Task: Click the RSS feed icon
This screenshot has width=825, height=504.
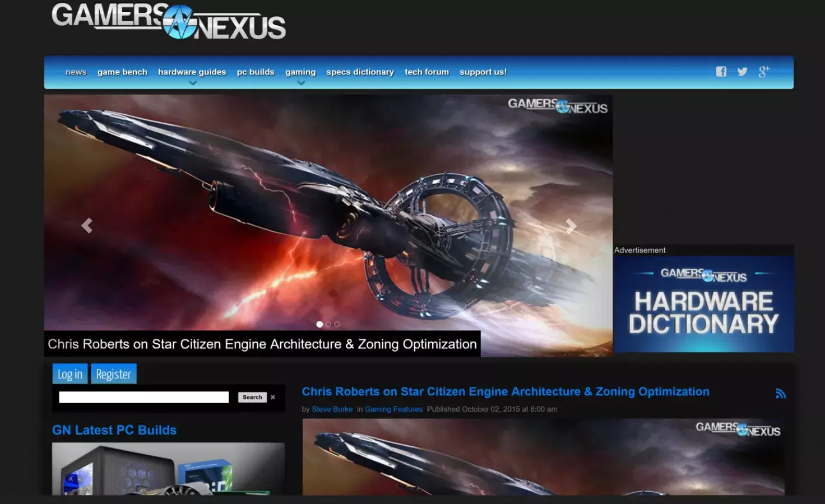Action: (x=780, y=394)
